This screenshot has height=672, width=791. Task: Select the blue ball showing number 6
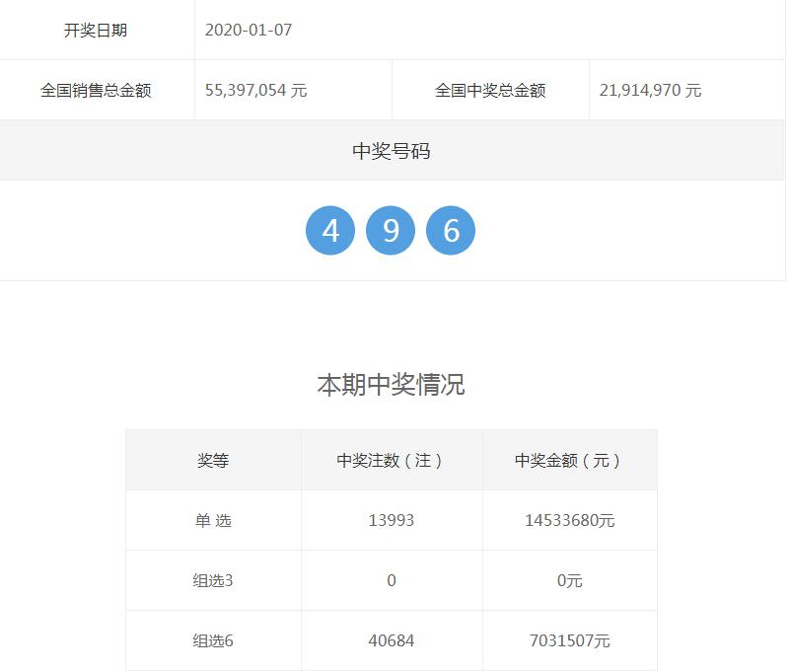[449, 229]
